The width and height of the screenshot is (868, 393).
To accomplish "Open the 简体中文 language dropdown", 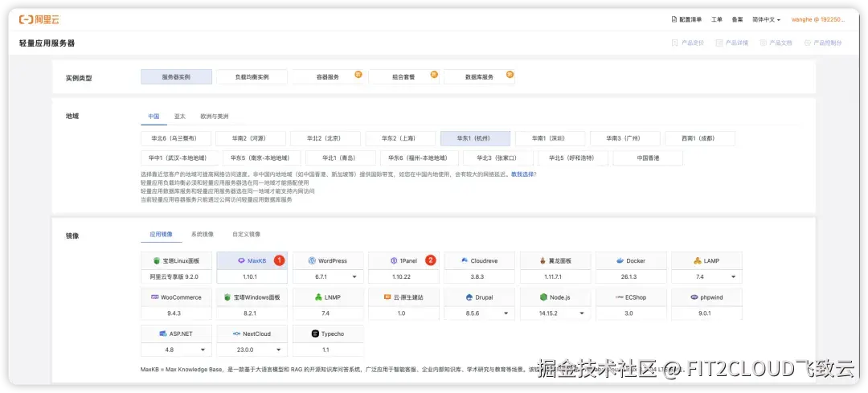I will (766, 19).
